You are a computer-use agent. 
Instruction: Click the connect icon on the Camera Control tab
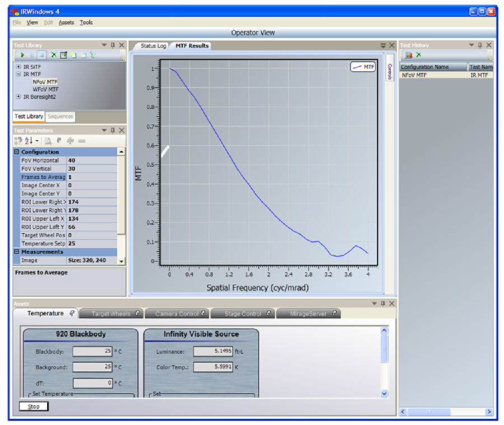pos(203,313)
